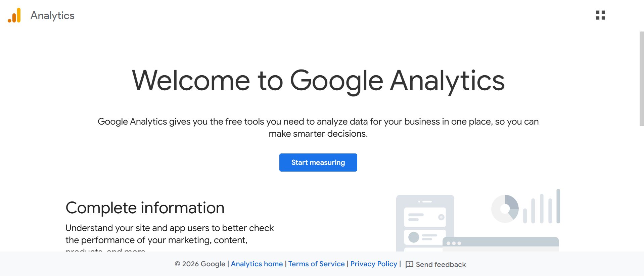Click the phone mockup illustration
Image resolution: width=644 pixels, height=276 pixels.
[425, 222]
